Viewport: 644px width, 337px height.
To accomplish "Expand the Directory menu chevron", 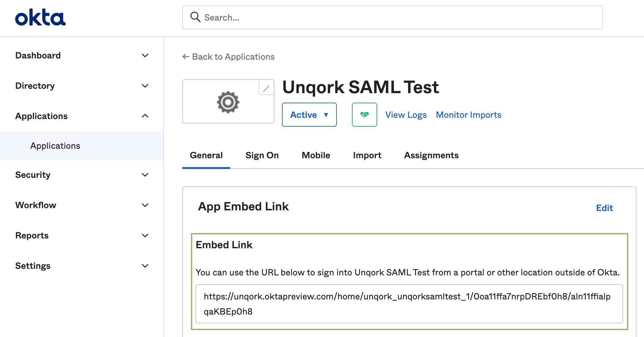I will point(145,86).
